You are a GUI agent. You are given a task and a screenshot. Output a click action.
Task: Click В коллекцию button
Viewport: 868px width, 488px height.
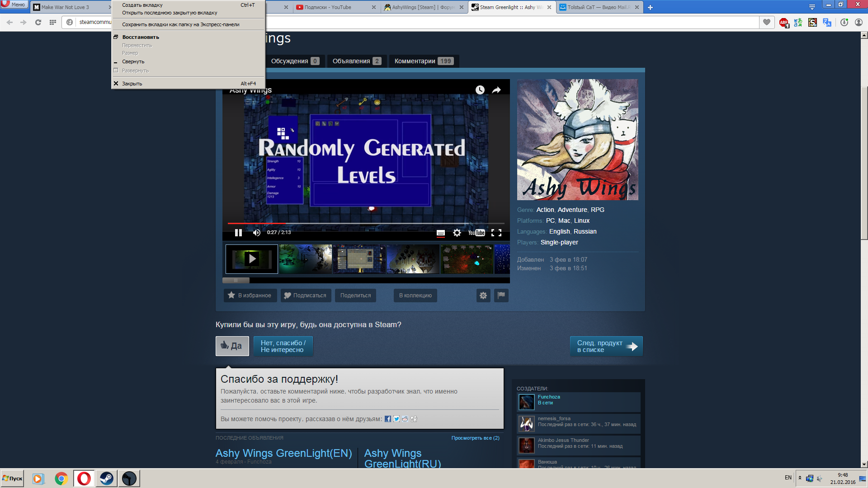(415, 296)
